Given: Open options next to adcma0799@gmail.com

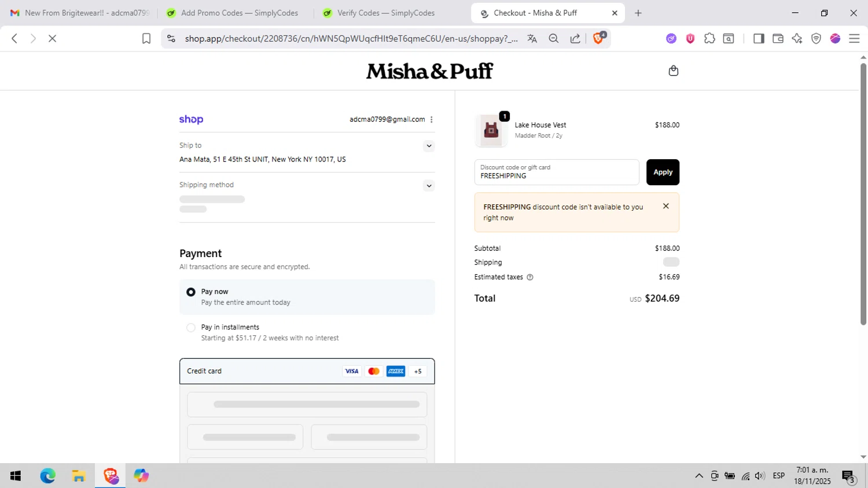Looking at the screenshot, I should coord(432,119).
